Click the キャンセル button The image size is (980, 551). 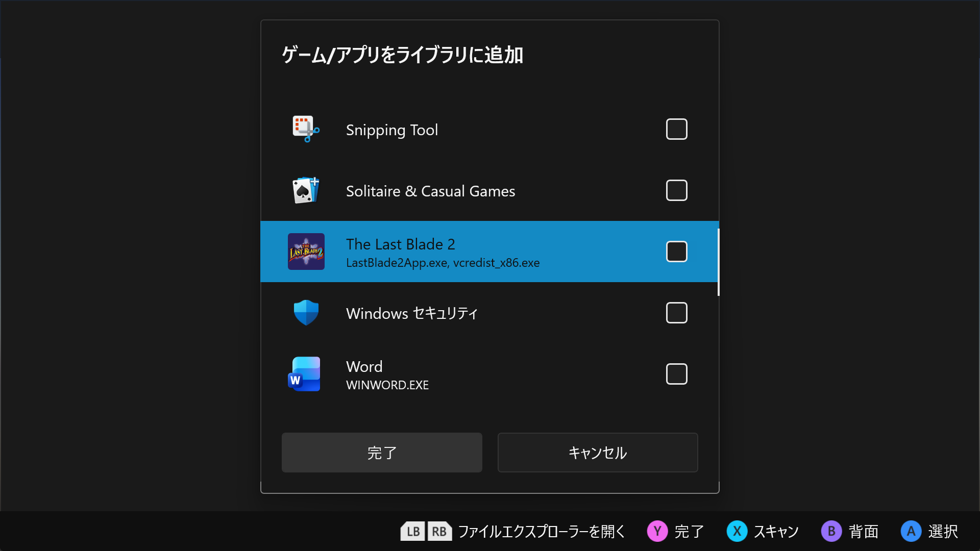[598, 453]
